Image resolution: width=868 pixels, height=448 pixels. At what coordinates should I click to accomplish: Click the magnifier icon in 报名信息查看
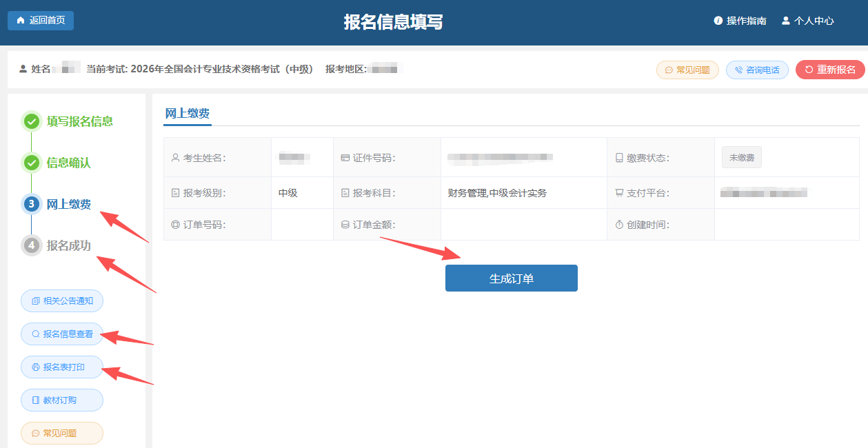tap(36, 334)
